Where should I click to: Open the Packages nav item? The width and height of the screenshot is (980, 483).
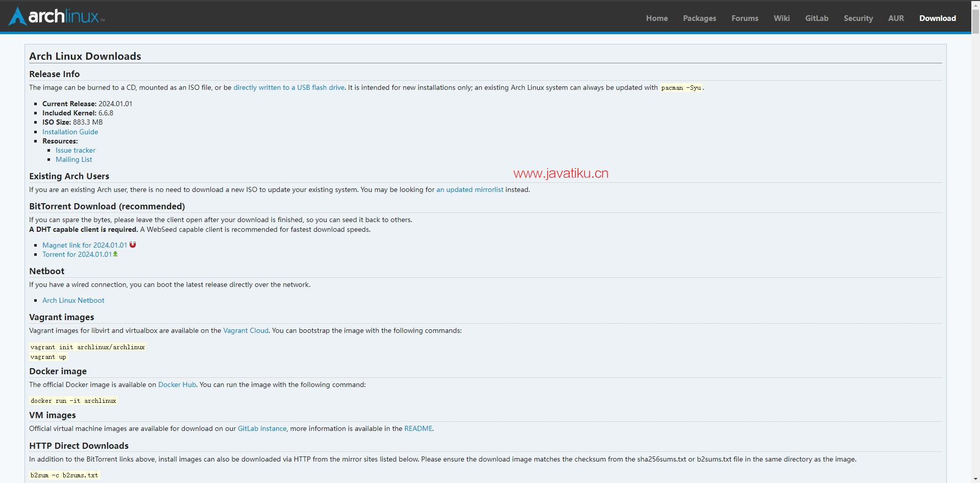pos(699,18)
